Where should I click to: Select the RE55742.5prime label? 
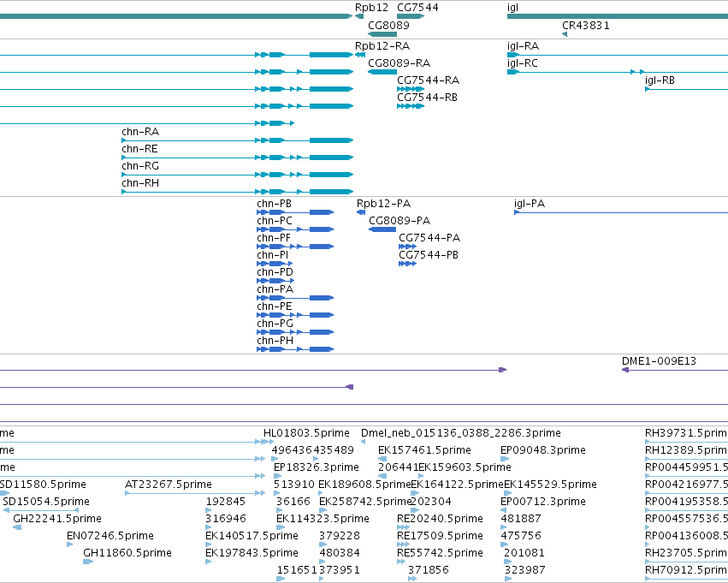(440, 553)
